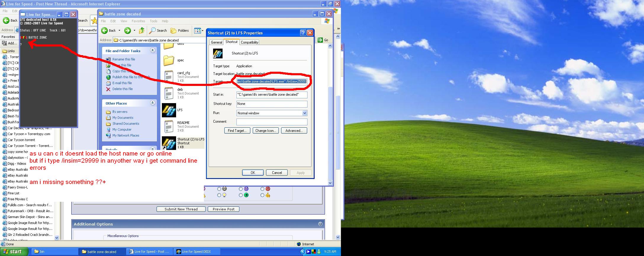644x256 pixels.
Task: Show hidden system tray icons
Action: tap(302, 252)
